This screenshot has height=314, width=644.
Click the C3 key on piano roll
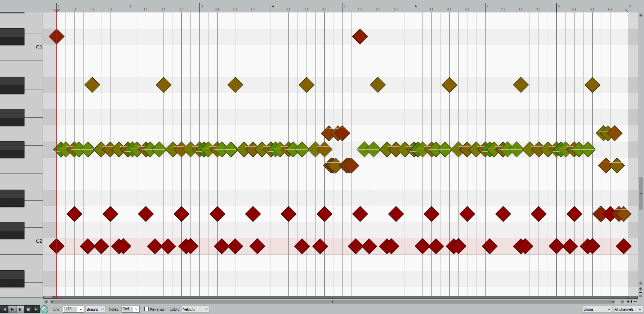[x=34, y=53]
